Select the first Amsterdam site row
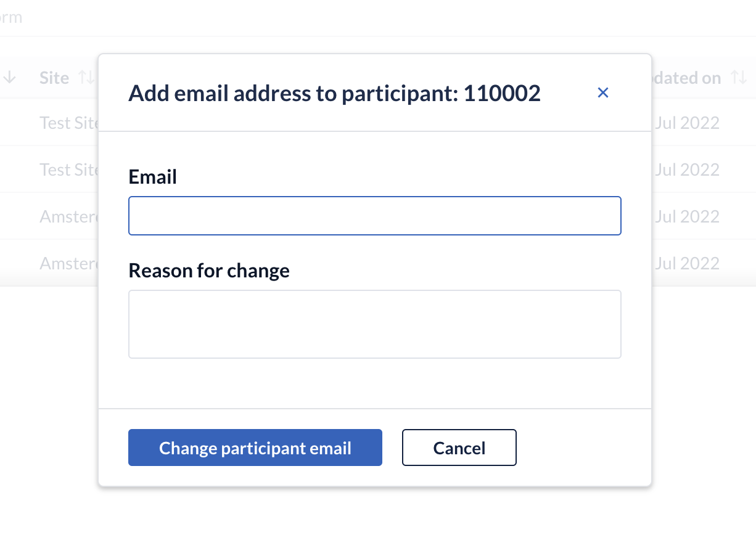The image size is (756, 556). point(68,216)
